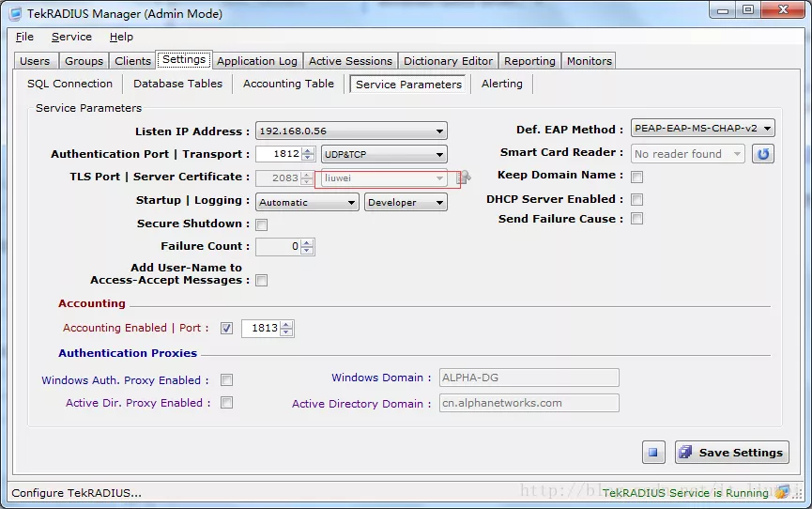Image resolution: width=812 pixels, height=509 pixels.
Task: Increase the Authentication Port spinner value
Action: [x=308, y=150]
